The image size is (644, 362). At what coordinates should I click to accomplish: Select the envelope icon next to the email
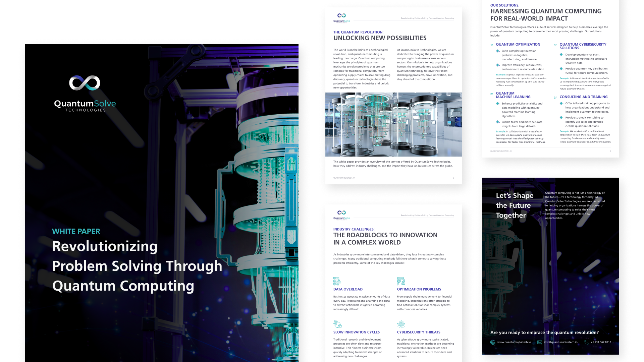539,342
